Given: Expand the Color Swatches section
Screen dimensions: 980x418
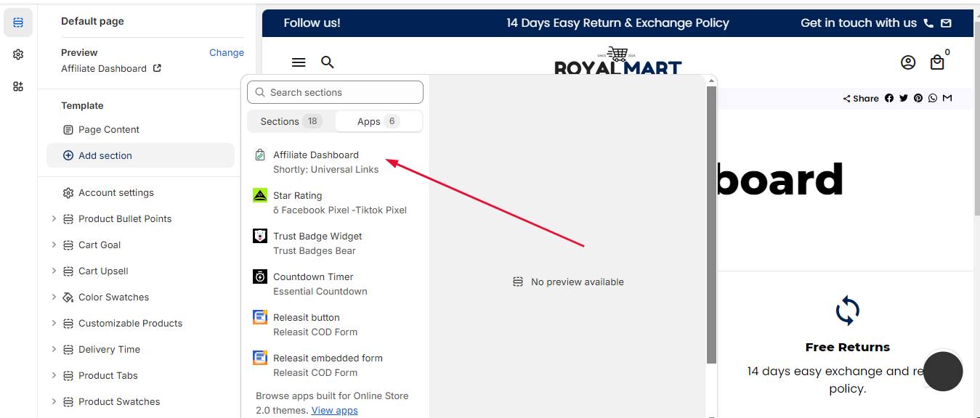Looking at the screenshot, I should tap(54, 297).
